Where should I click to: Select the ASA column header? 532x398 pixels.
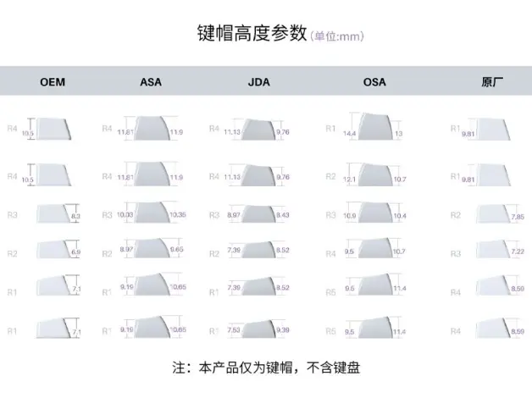pos(151,82)
